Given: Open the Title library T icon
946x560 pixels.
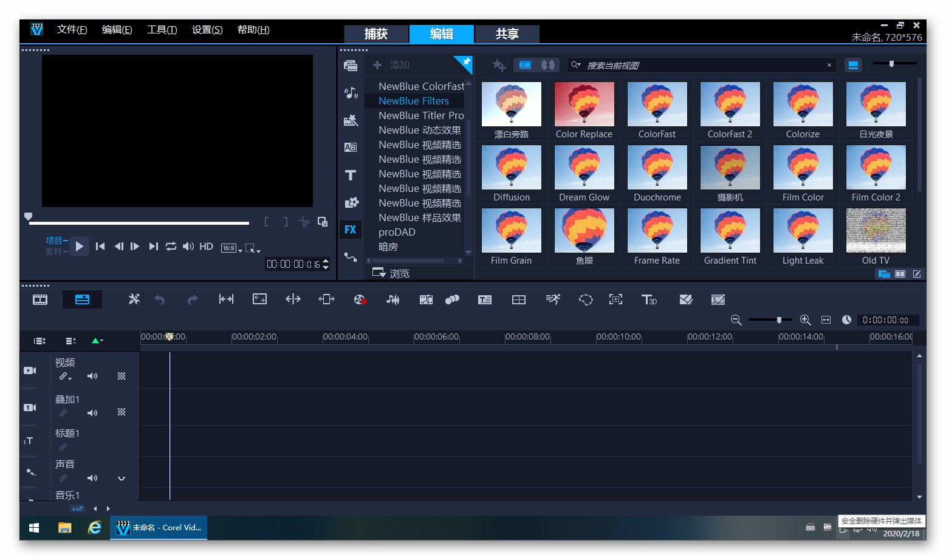Looking at the screenshot, I should (x=351, y=176).
